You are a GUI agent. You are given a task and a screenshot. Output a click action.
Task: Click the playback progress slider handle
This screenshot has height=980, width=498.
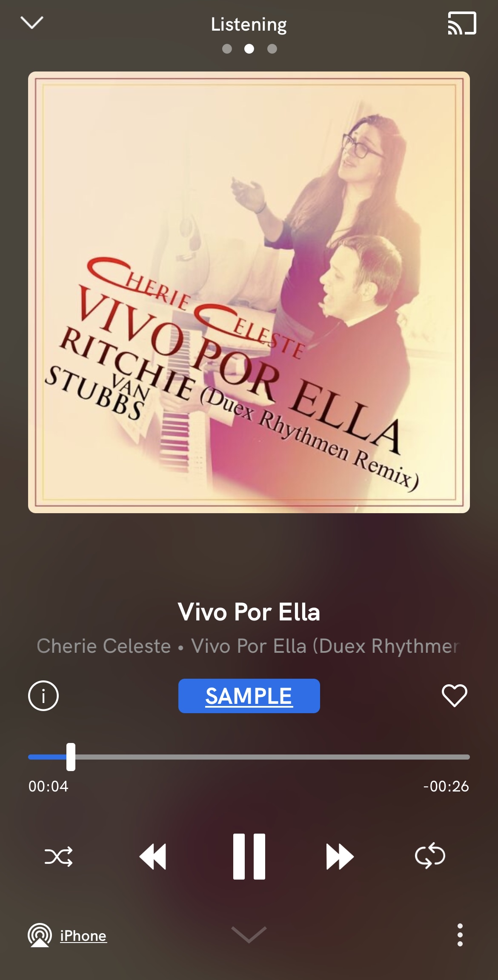[x=71, y=757]
